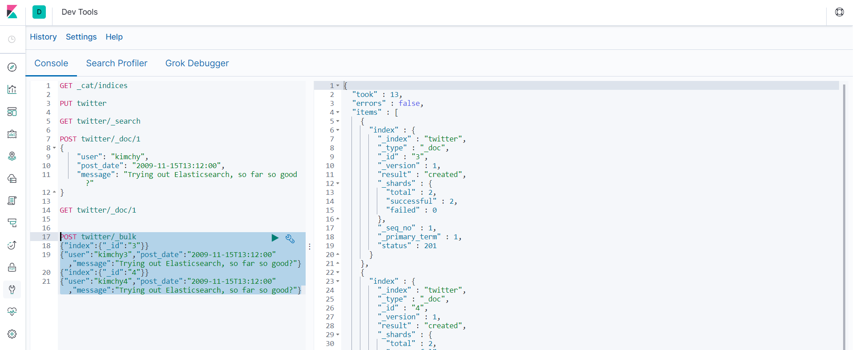Click the "took" : 13 response line

[x=377, y=94]
